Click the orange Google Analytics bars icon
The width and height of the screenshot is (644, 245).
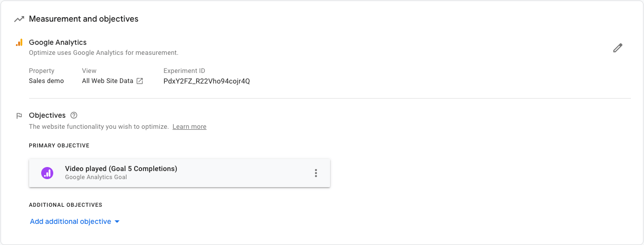click(x=19, y=43)
